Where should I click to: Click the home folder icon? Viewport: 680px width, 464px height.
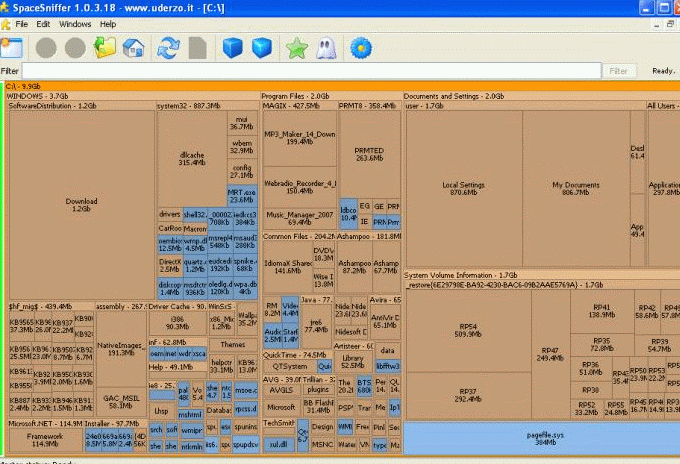pyautogui.click(x=133, y=47)
